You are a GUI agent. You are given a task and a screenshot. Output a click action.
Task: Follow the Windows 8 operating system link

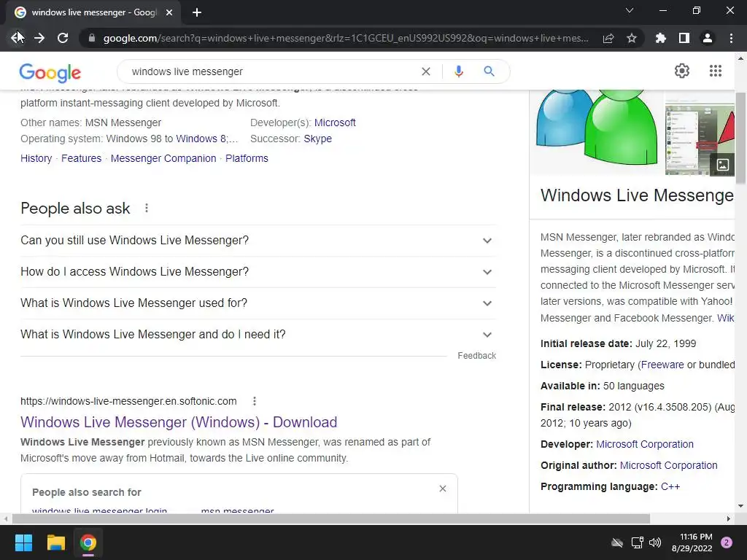tap(201, 139)
